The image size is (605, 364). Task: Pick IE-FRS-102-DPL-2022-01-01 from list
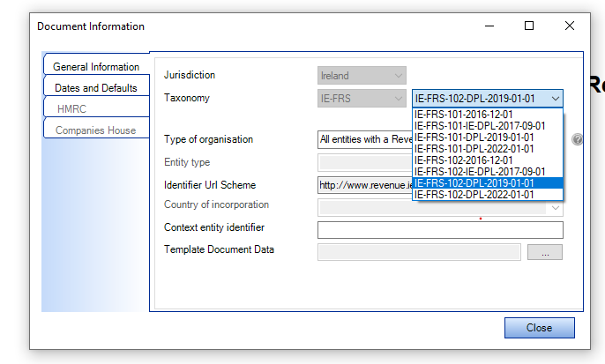[474, 195]
